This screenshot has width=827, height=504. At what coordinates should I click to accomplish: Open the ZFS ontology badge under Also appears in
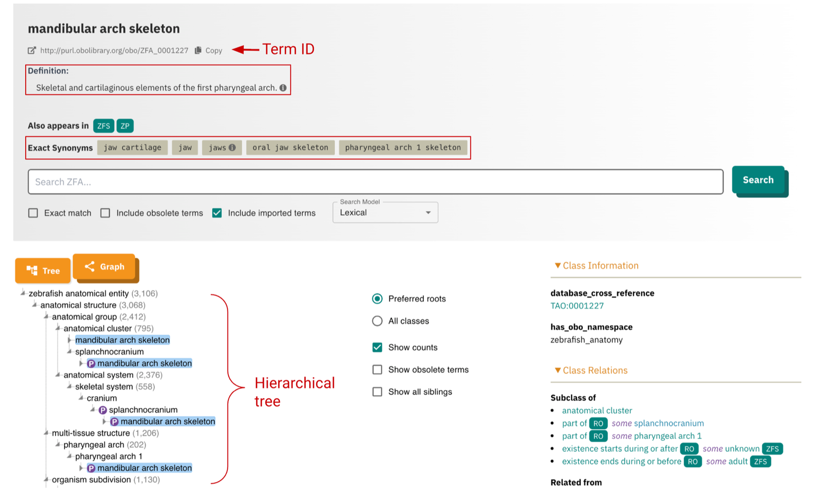pos(103,126)
